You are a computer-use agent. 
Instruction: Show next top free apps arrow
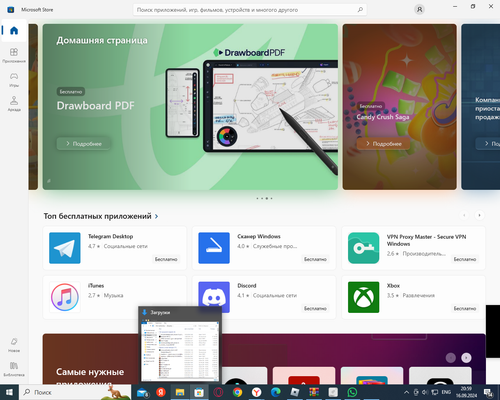[x=479, y=215]
